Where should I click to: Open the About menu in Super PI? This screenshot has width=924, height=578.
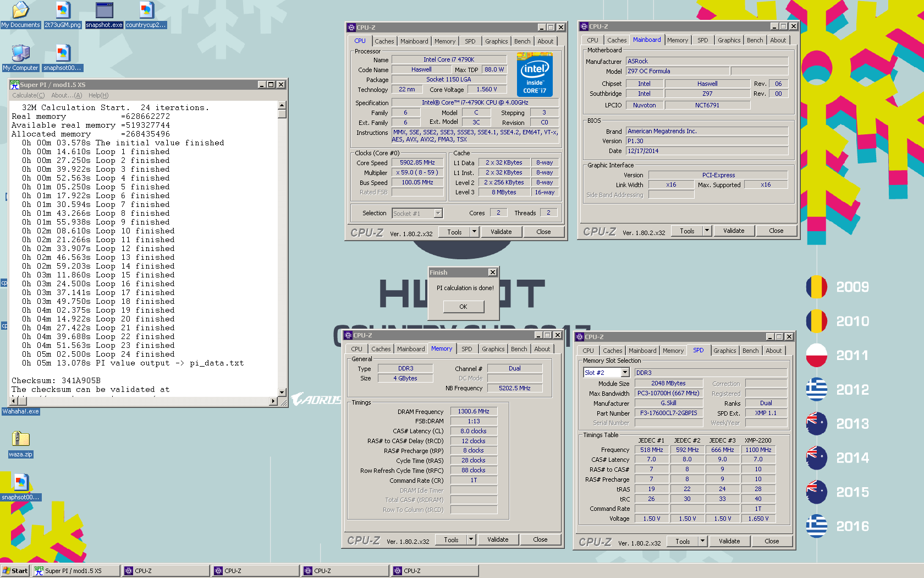pyautogui.click(x=66, y=95)
